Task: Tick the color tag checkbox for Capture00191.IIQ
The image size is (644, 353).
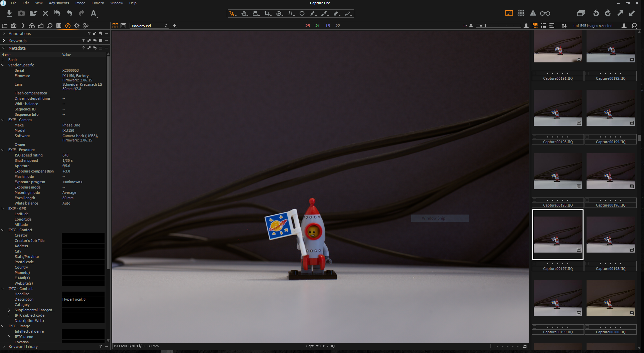Action: tap(534, 73)
